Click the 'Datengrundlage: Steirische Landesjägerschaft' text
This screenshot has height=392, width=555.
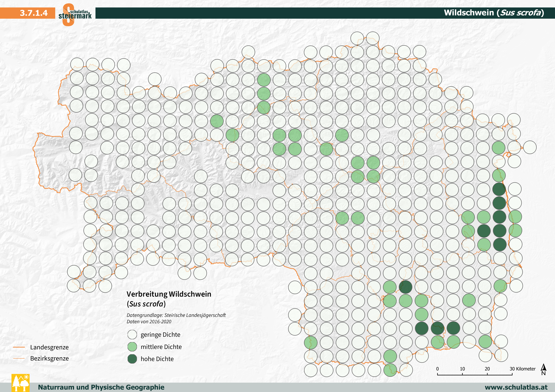click(x=176, y=315)
